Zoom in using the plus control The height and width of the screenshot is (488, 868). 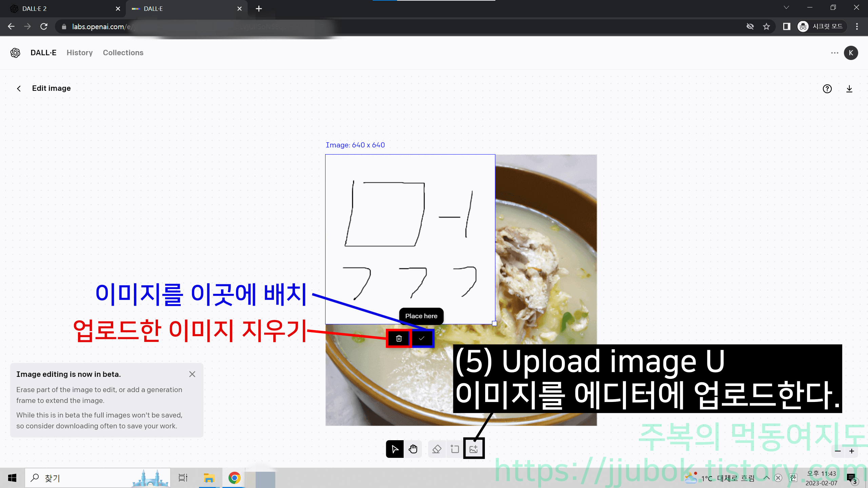click(851, 451)
